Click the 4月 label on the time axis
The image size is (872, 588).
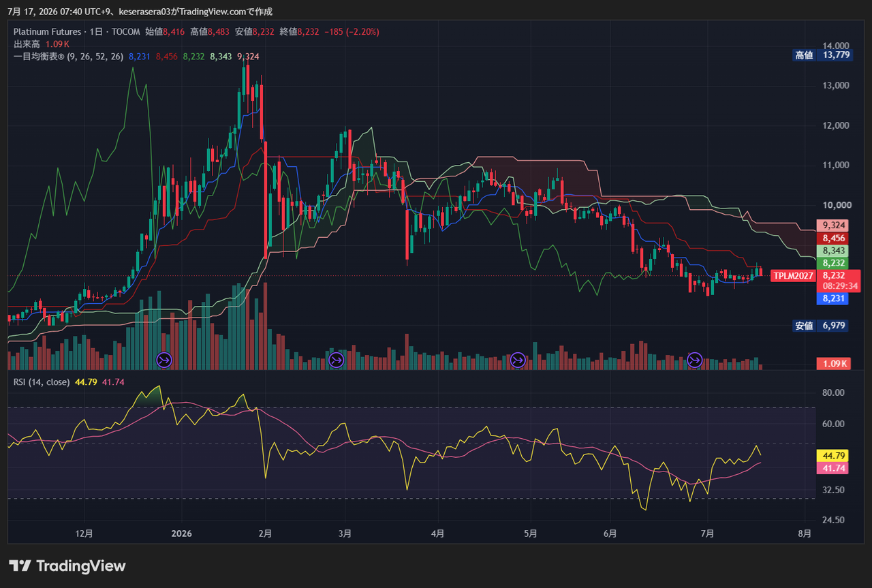pyautogui.click(x=438, y=533)
